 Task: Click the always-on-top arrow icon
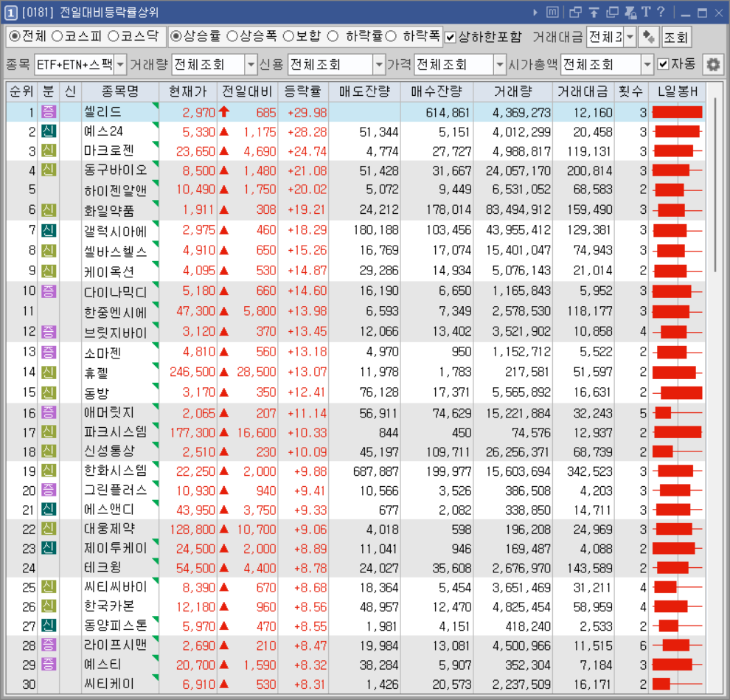click(x=594, y=13)
